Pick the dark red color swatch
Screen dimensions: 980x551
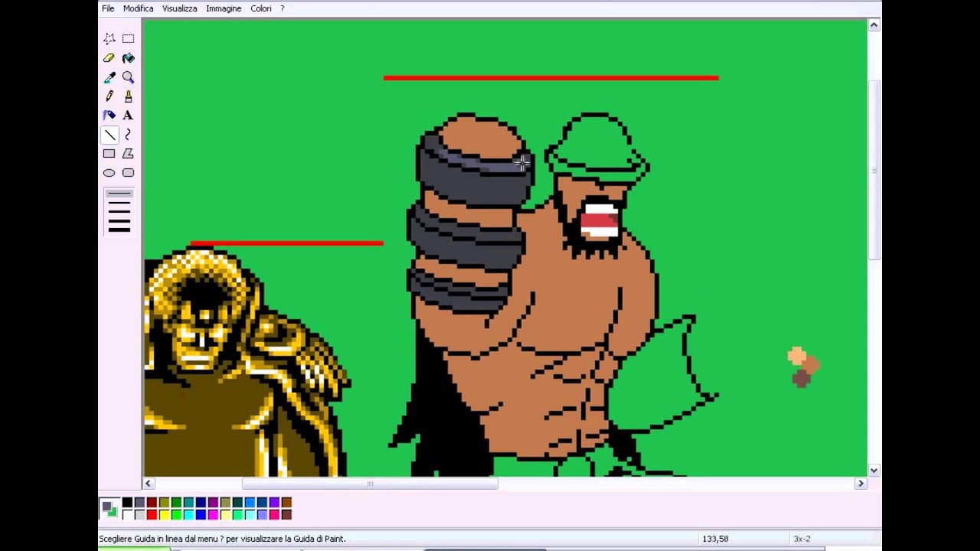pyautogui.click(x=152, y=502)
